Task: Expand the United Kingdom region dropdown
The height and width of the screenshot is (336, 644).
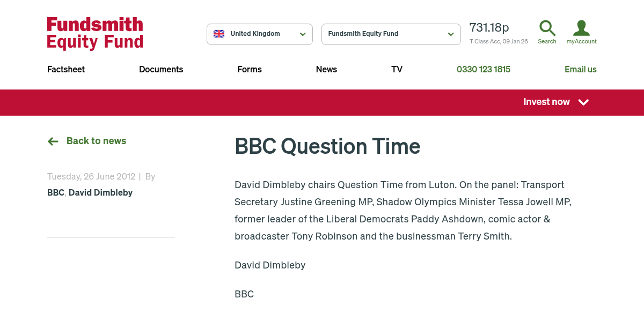Action: pyautogui.click(x=260, y=34)
